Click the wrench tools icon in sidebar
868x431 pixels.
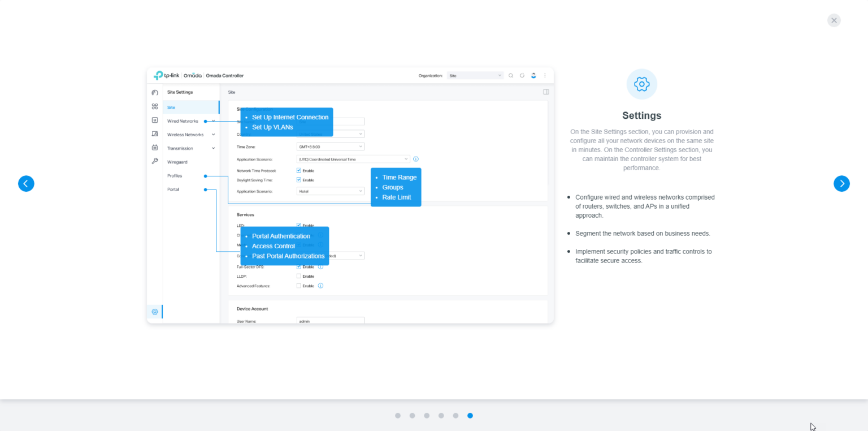pos(155,161)
